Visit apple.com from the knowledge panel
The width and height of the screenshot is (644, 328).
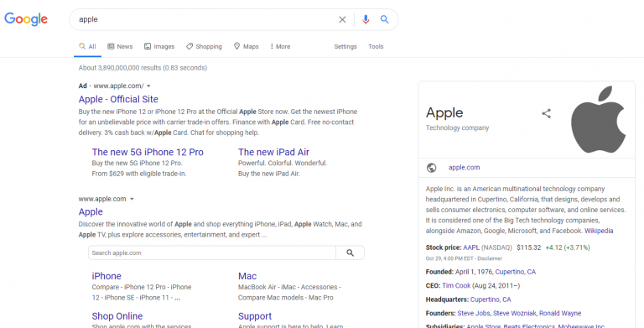tap(464, 167)
